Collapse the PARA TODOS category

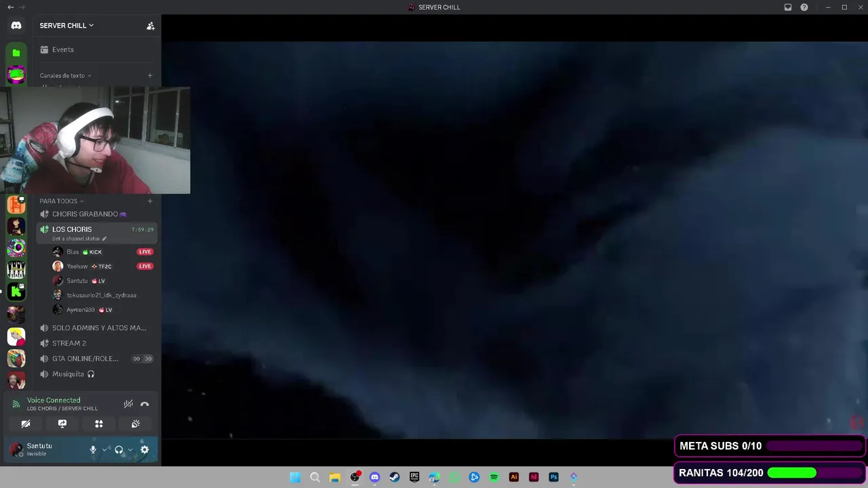coord(62,201)
